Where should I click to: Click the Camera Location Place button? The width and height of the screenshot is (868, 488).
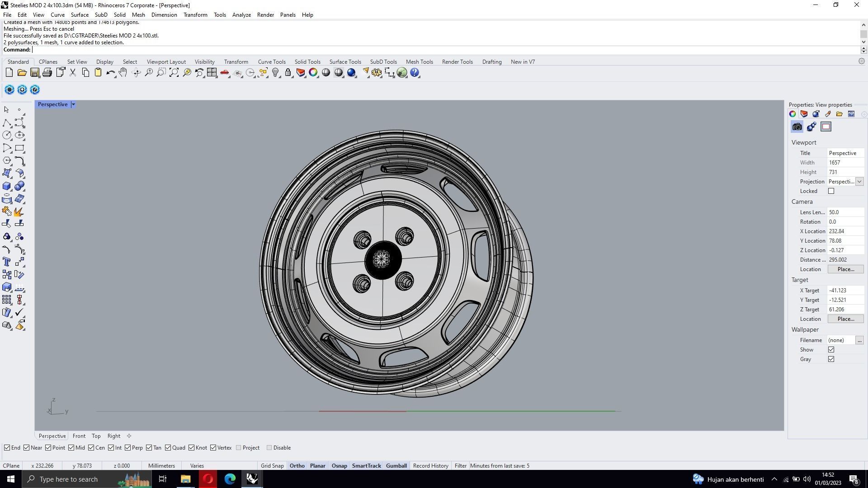tap(845, 269)
